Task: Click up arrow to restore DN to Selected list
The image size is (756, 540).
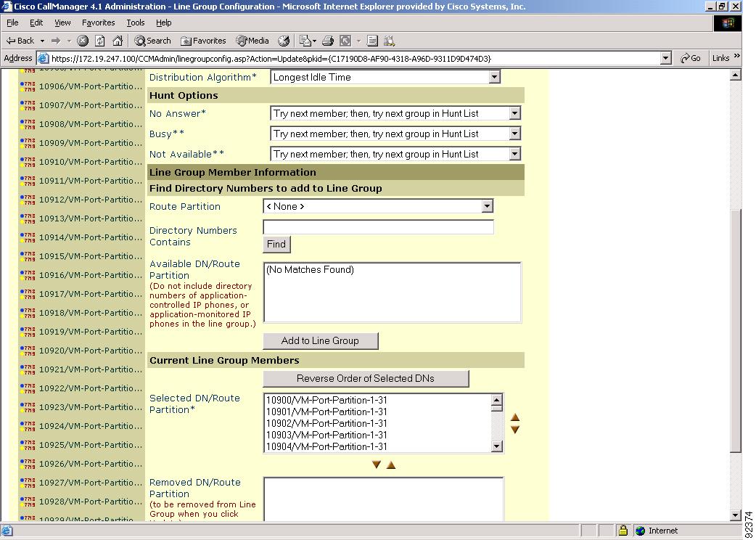Action: [x=391, y=465]
